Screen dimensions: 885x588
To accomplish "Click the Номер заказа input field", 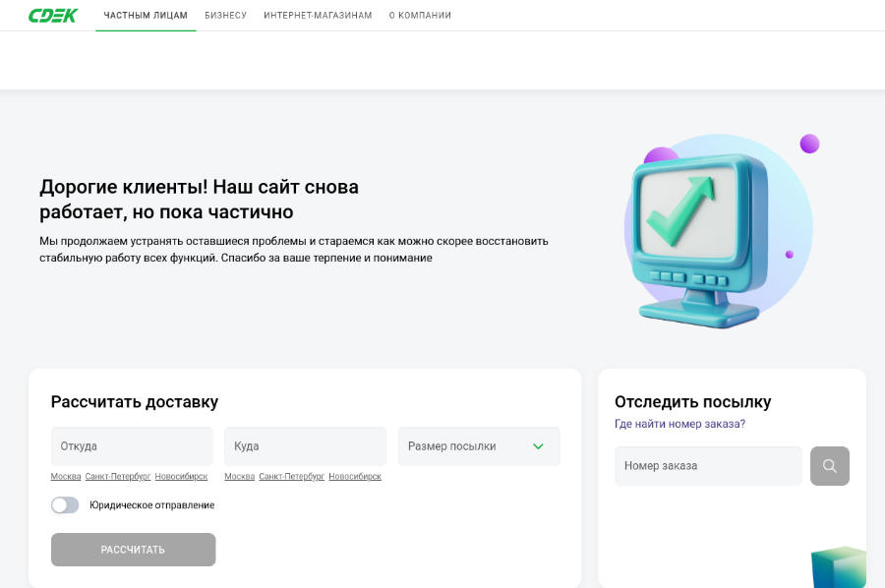I will coord(708,466).
